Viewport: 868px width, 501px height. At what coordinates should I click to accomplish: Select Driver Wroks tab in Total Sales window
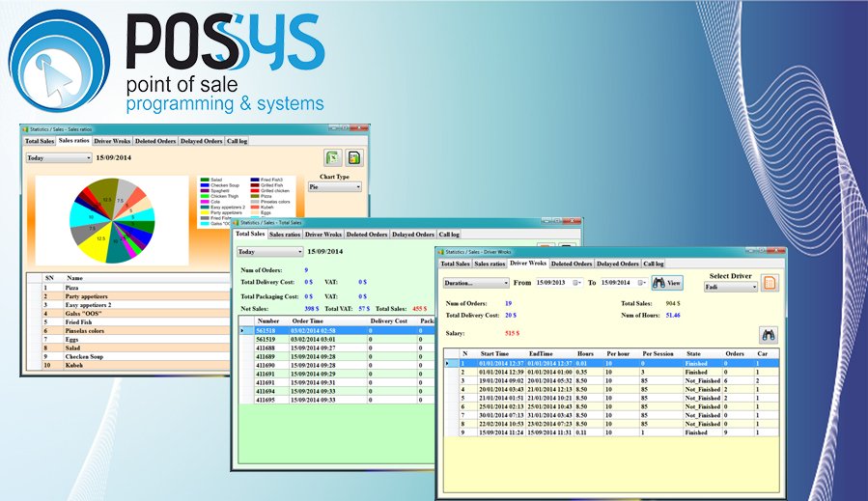pos(323,235)
